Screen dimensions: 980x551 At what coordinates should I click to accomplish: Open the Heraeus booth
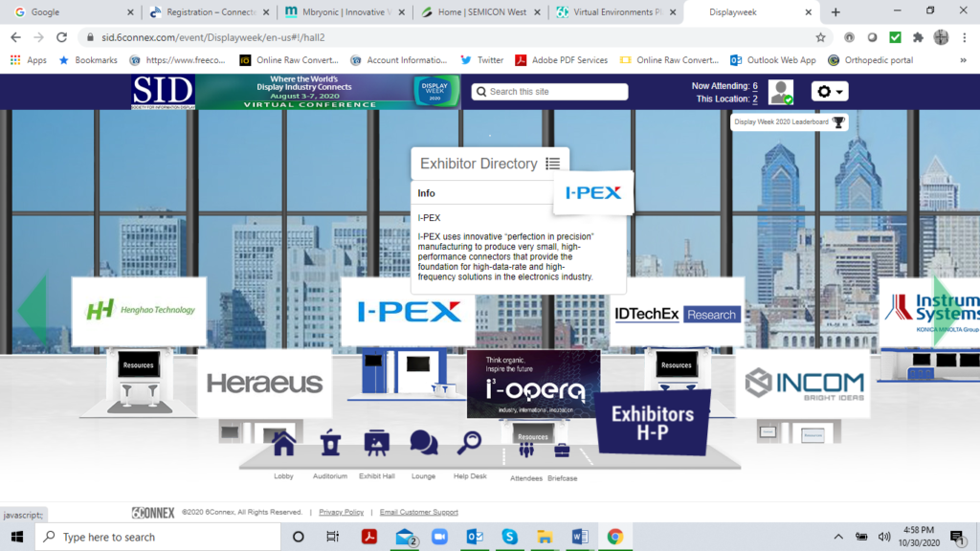265,383
